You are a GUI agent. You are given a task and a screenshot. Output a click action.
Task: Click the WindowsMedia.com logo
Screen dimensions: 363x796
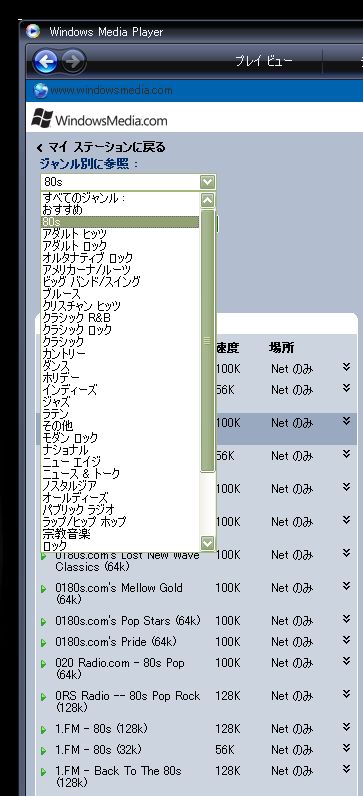[100, 119]
